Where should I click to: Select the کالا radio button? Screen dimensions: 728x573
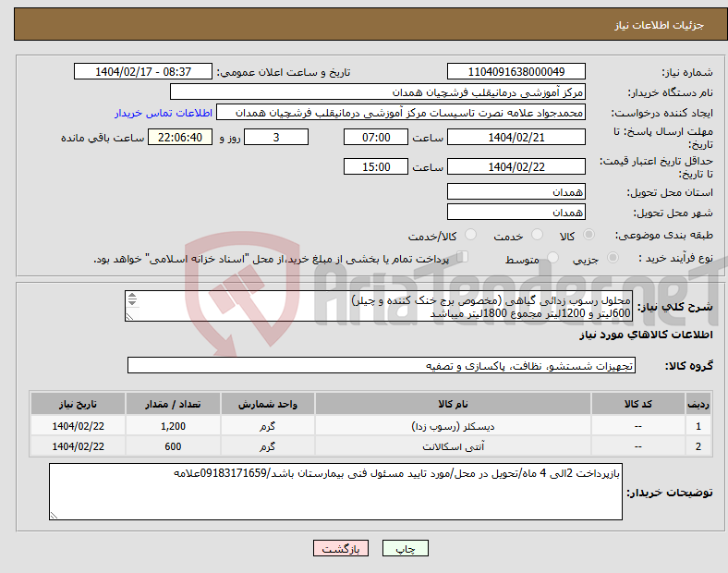pyautogui.click(x=588, y=235)
